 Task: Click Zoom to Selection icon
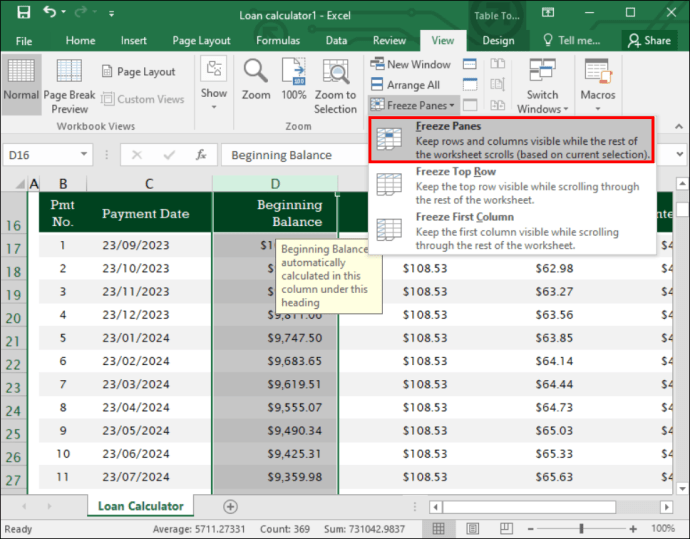[335, 86]
